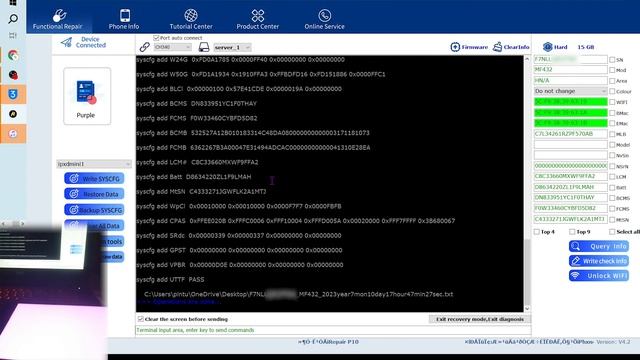This screenshot has width=640, height=360.
Task: Check the Mod checkbox
Action: pyautogui.click(x=612, y=70)
